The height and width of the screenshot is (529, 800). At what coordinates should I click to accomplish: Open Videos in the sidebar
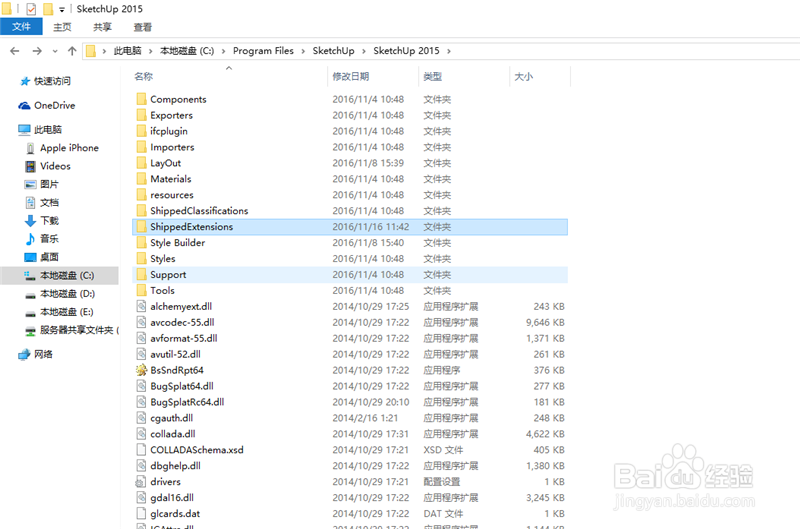(48, 166)
